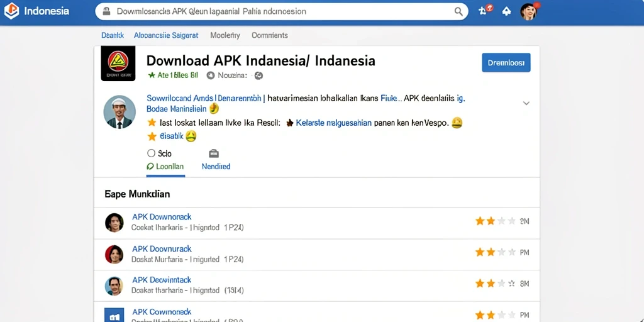Click the Bape Munktlian section heading
644x322 pixels.
137,194
